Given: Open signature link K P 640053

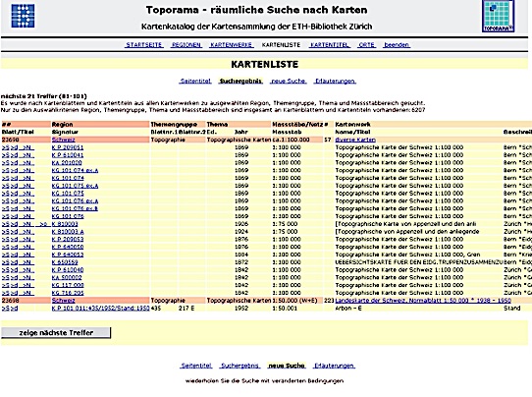Looking at the screenshot, I should [68, 255].
